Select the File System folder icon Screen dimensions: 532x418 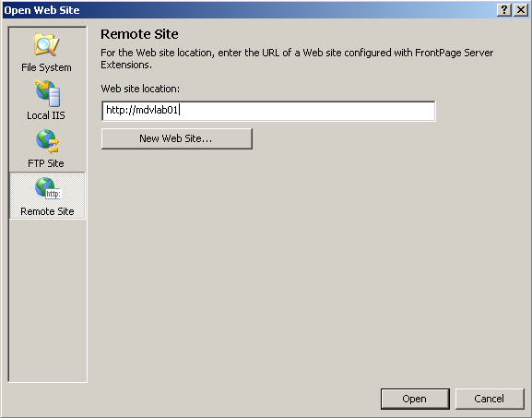pos(46,45)
